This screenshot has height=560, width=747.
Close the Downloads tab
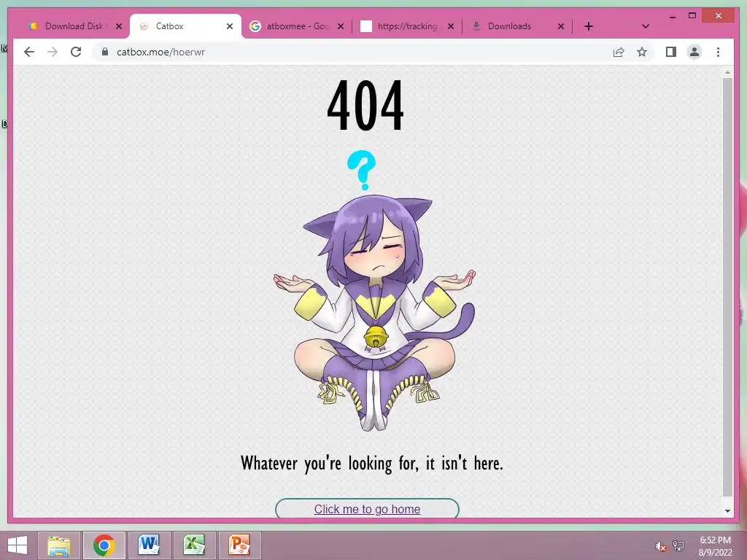point(561,26)
